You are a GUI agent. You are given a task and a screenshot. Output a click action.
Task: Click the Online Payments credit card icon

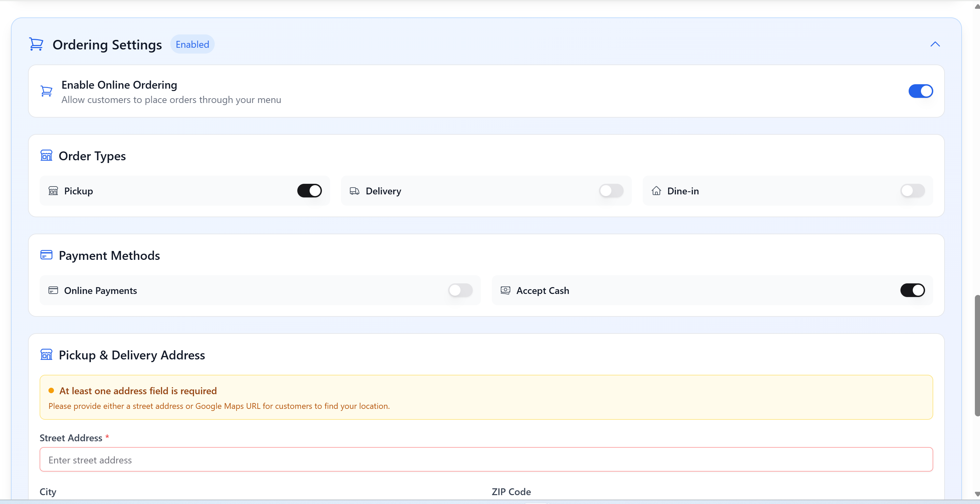coord(53,291)
